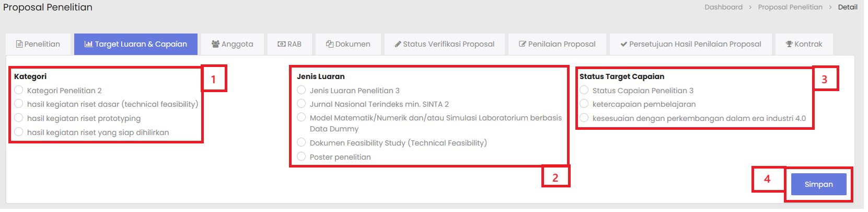Open the Dokumen tab

click(x=348, y=44)
